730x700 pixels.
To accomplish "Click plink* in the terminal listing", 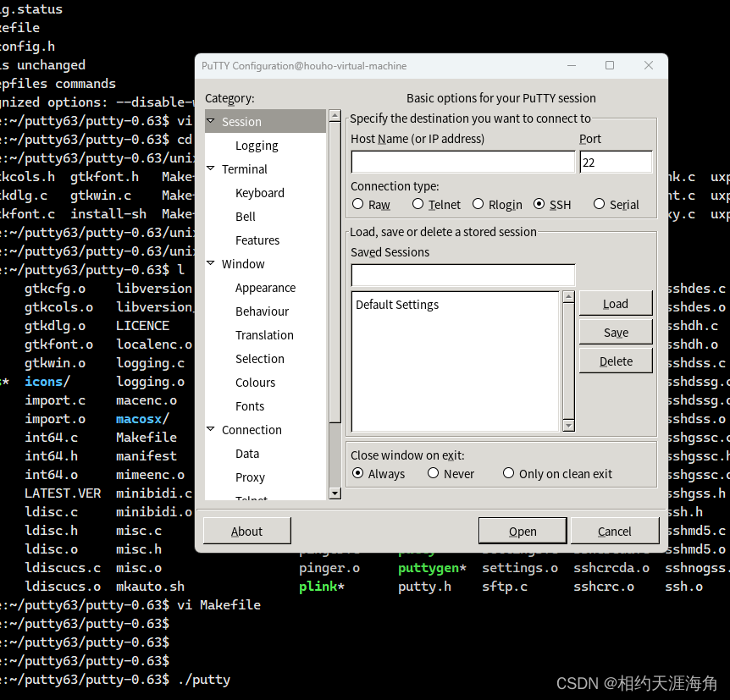I will coord(322,587).
